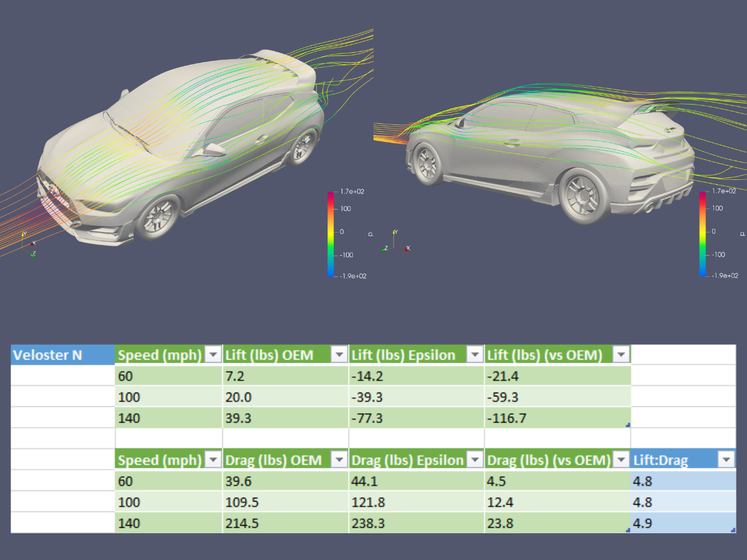
Task: Open the Lift (lbs) OEM filter arrow
Action: [339, 355]
